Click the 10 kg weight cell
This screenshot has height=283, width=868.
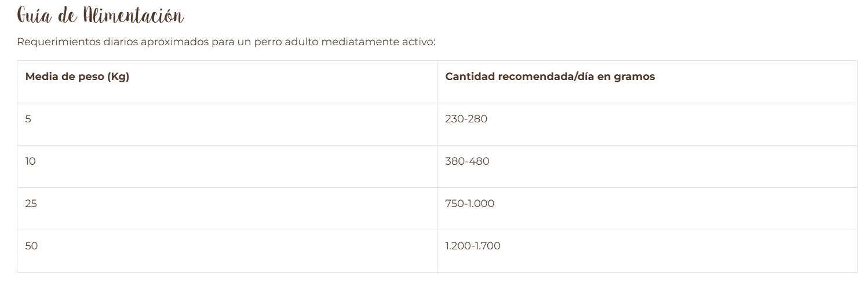click(x=30, y=161)
